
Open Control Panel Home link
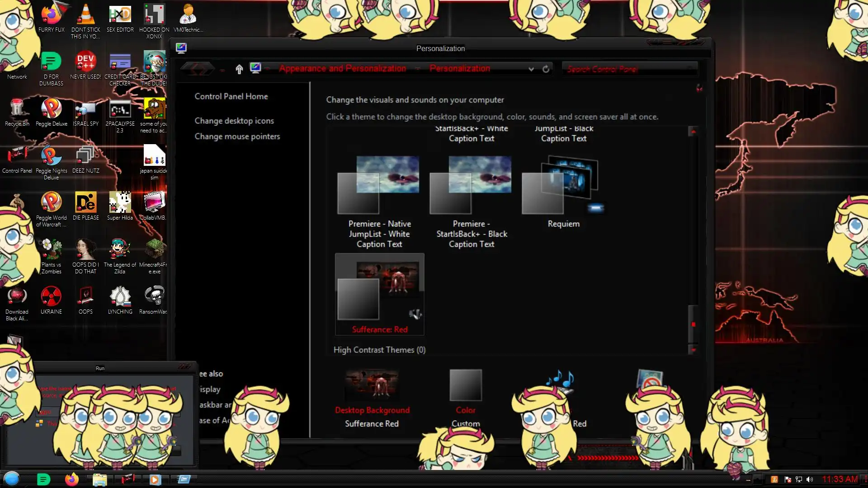[x=231, y=96]
